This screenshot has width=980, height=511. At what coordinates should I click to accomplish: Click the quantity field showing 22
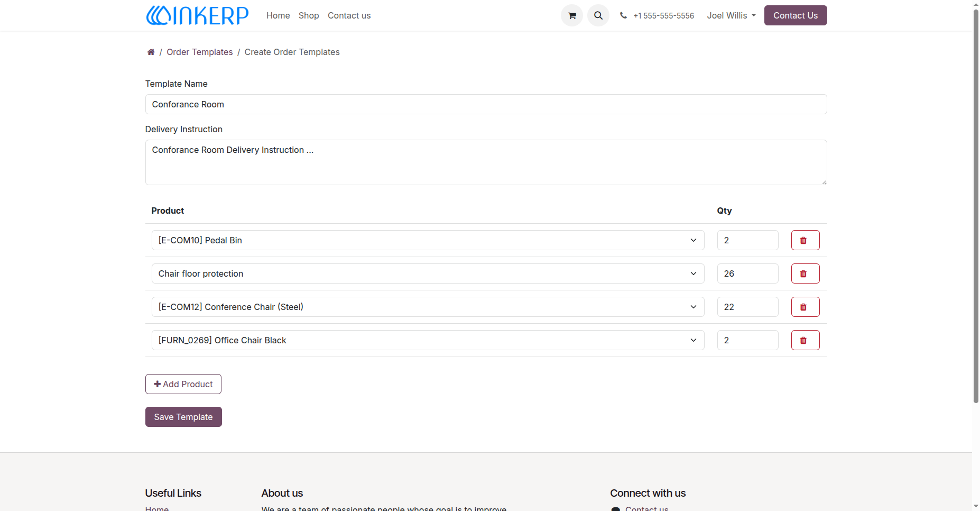coord(747,307)
